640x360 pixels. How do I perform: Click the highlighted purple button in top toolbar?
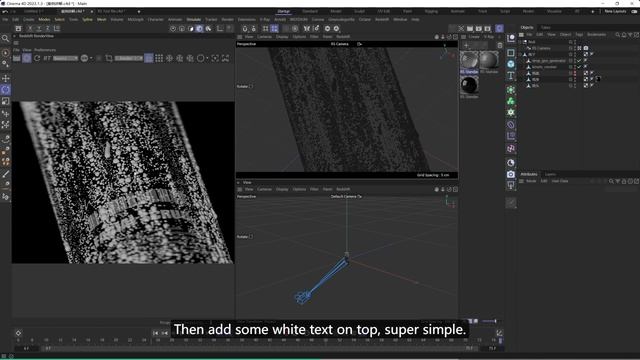tap(499, 28)
